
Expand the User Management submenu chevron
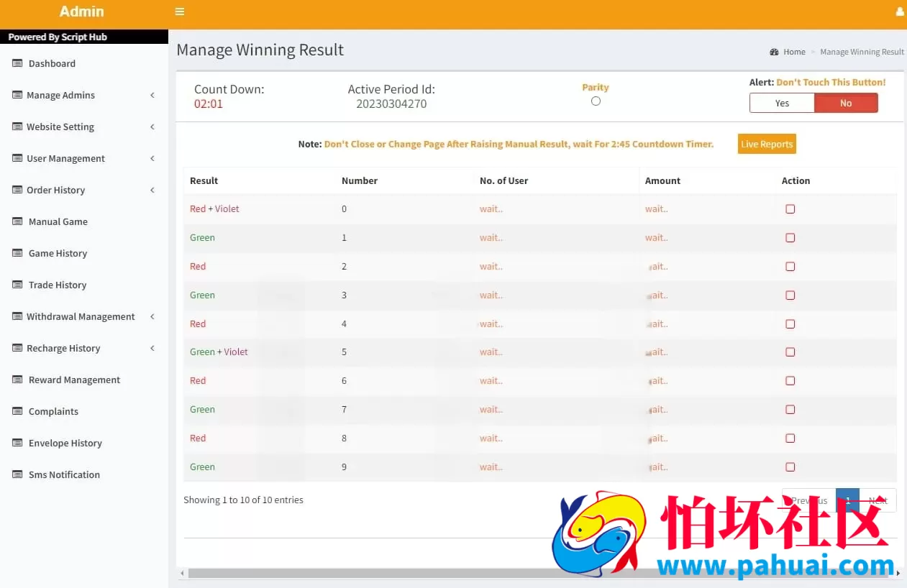(x=152, y=158)
